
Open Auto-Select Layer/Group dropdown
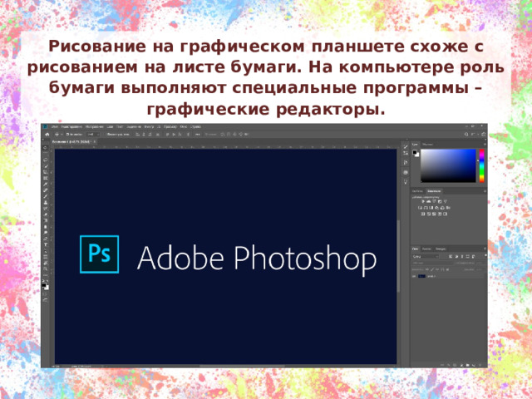click(93, 135)
